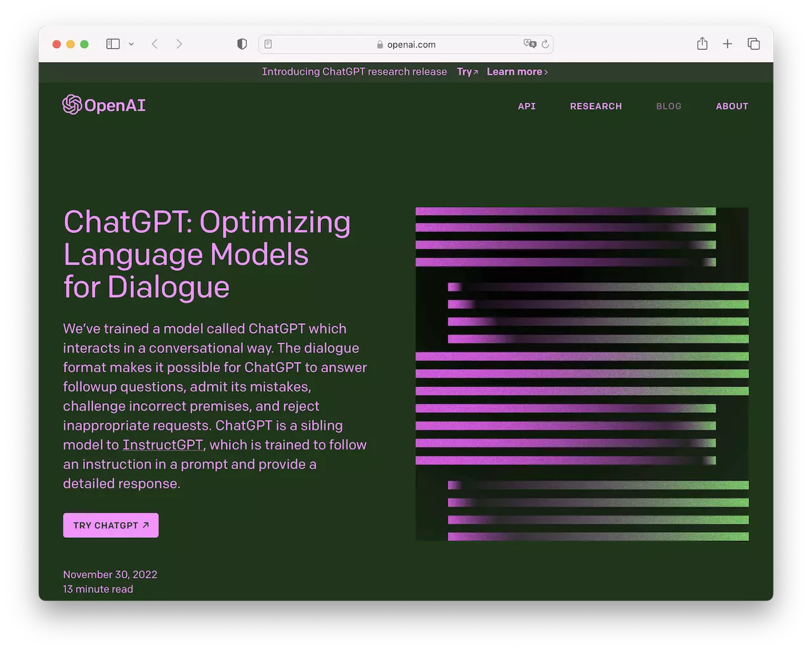This screenshot has width=812, height=652.
Task: Open the RESEARCH nav item
Action: point(596,106)
